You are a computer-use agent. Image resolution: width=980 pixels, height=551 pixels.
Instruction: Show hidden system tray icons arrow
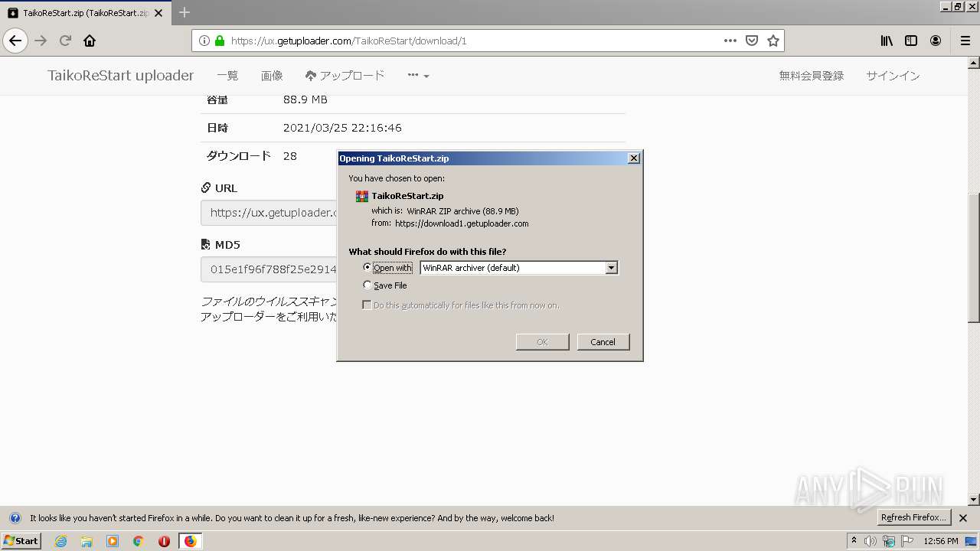tap(854, 541)
